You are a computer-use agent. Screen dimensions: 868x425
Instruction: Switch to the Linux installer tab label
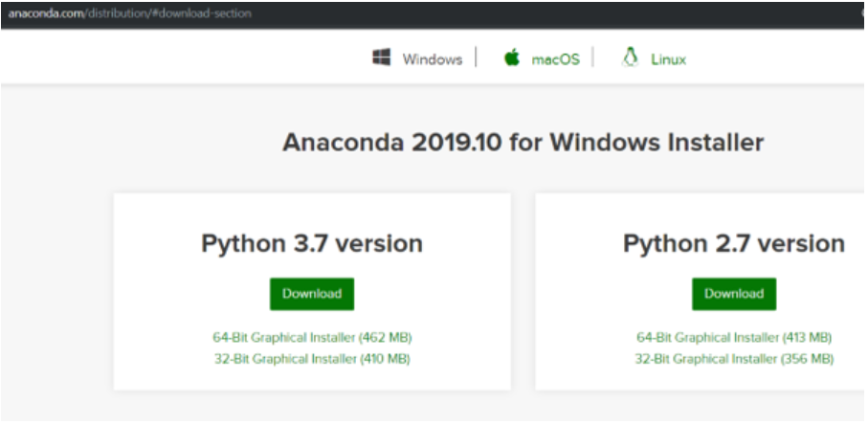click(x=668, y=59)
